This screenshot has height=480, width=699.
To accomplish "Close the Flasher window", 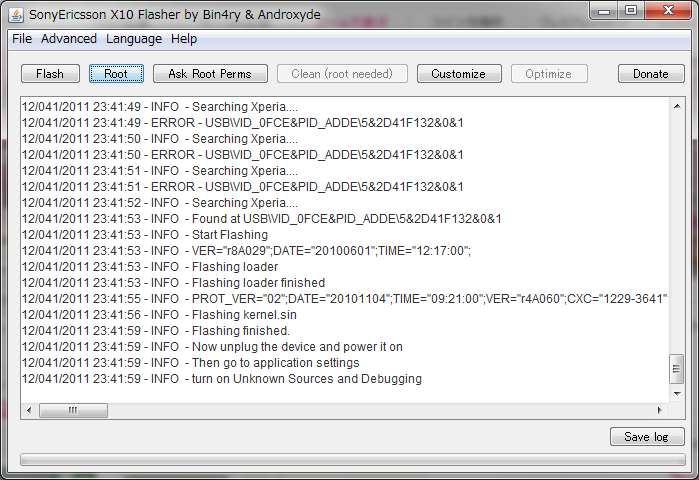I will 668,11.
